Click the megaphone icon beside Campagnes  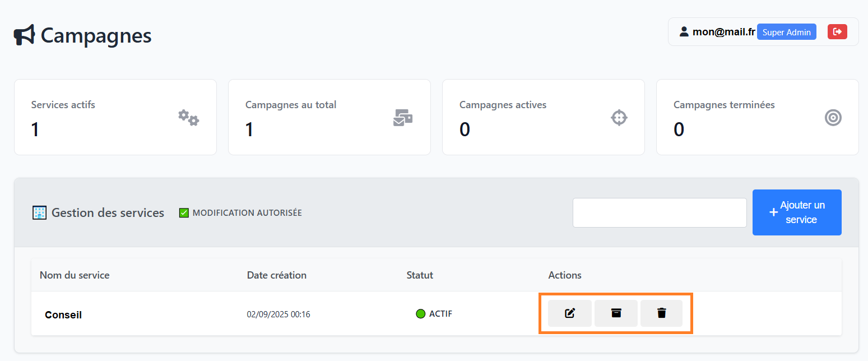tap(25, 35)
